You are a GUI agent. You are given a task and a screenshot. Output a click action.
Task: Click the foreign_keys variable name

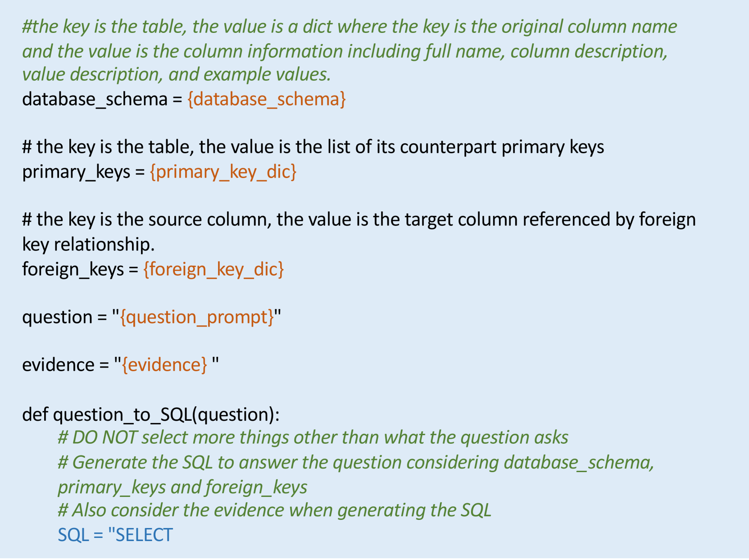(73, 269)
